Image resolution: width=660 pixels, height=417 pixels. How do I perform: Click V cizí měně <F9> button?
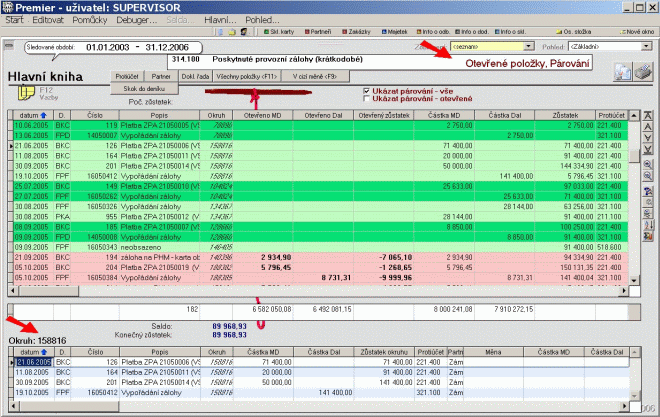click(315, 76)
